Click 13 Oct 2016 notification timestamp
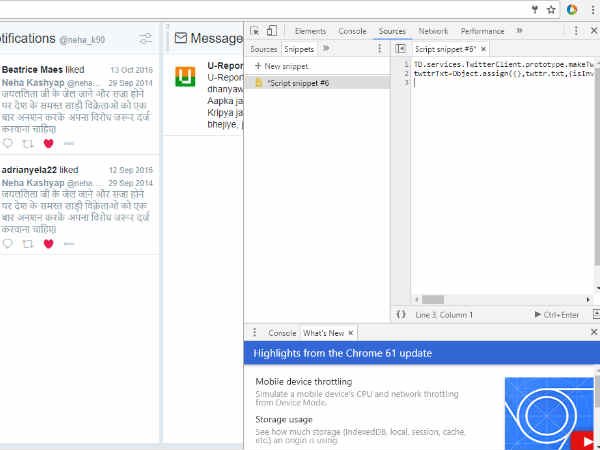 [131, 70]
